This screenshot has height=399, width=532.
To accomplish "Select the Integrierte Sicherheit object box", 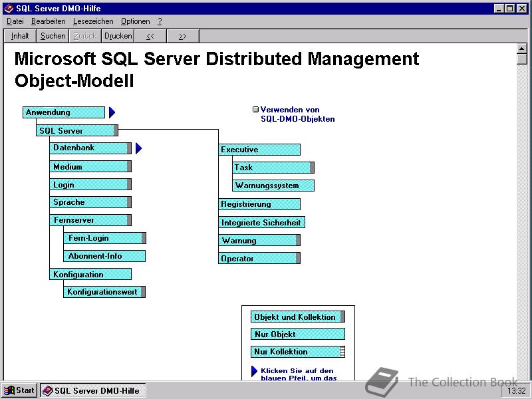I will tap(261, 223).
